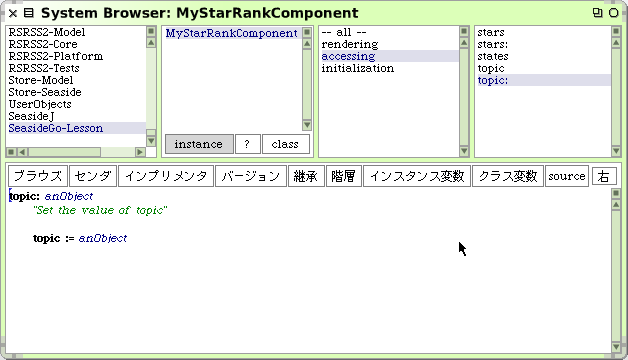The height and width of the screenshot is (360, 628).
Task: Select initialization protocol
Action: [x=389, y=68]
